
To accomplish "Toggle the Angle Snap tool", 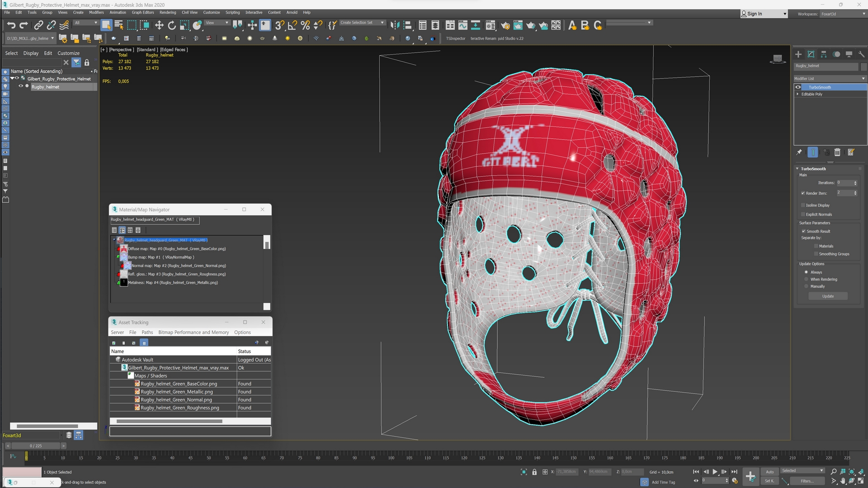I will pyautogui.click(x=292, y=25).
